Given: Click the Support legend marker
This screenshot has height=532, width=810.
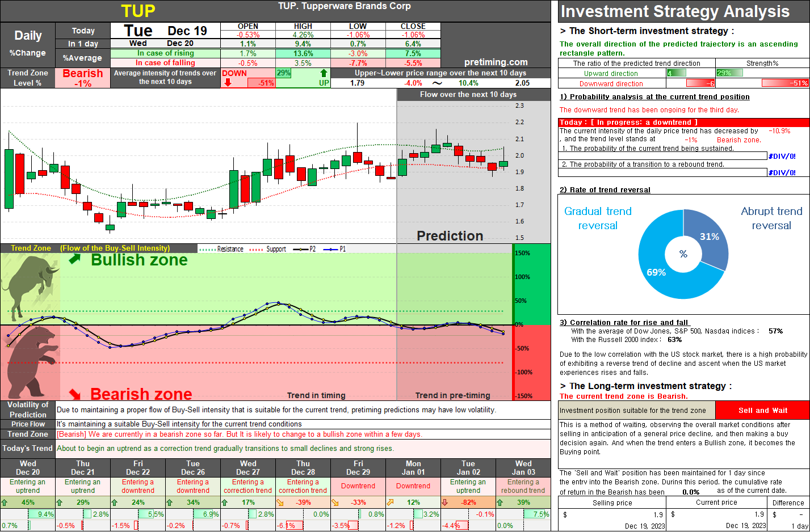Looking at the screenshot, I should [x=257, y=249].
